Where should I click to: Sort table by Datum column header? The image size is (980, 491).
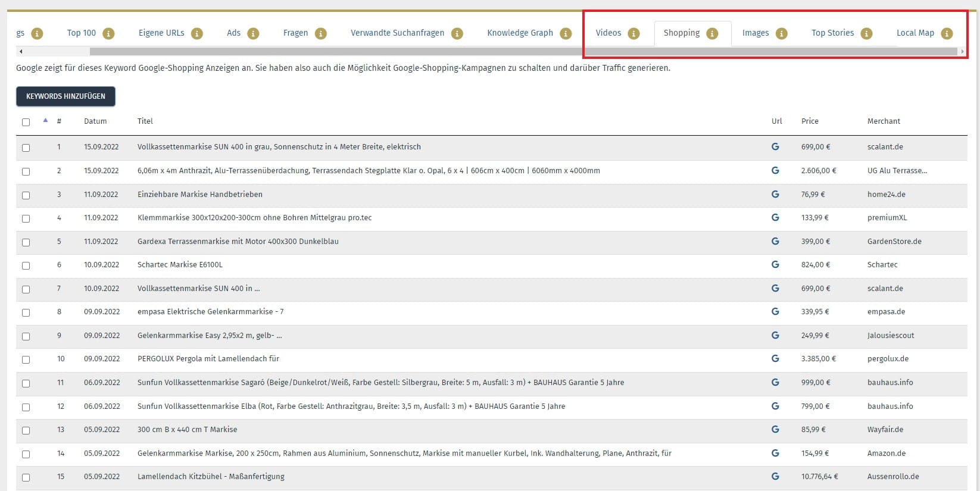95,121
